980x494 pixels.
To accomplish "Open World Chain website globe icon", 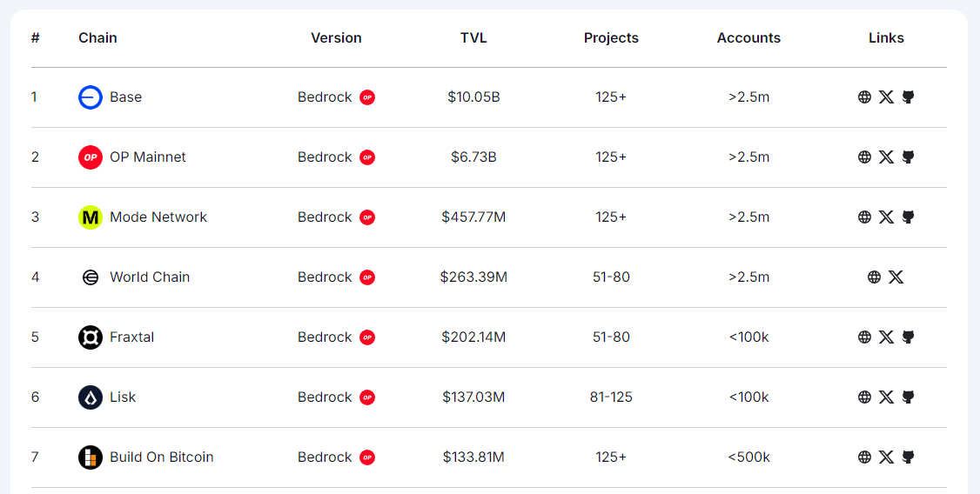I will 875,277.
